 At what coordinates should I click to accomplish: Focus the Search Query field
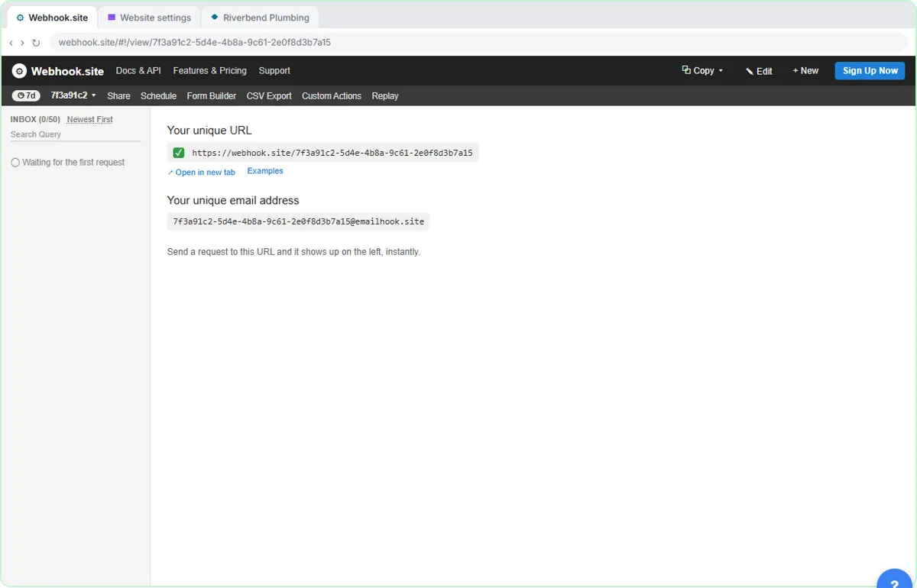pos(75,134)
